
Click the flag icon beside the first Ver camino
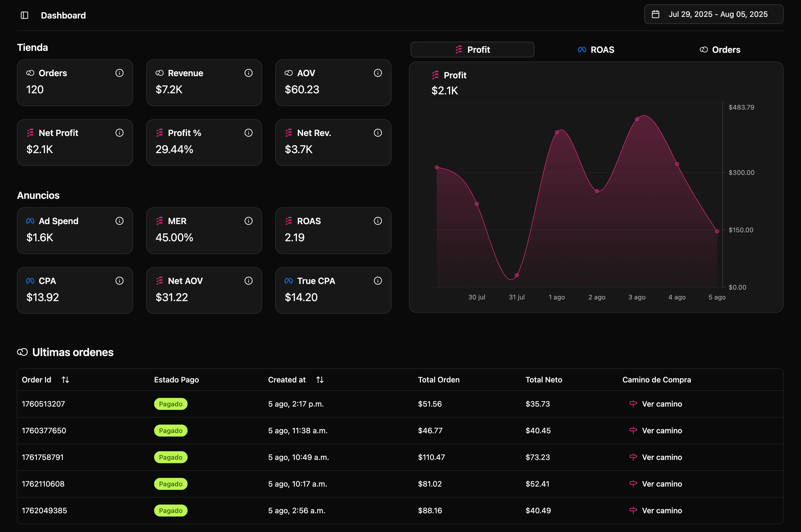(x=634, y=404)
